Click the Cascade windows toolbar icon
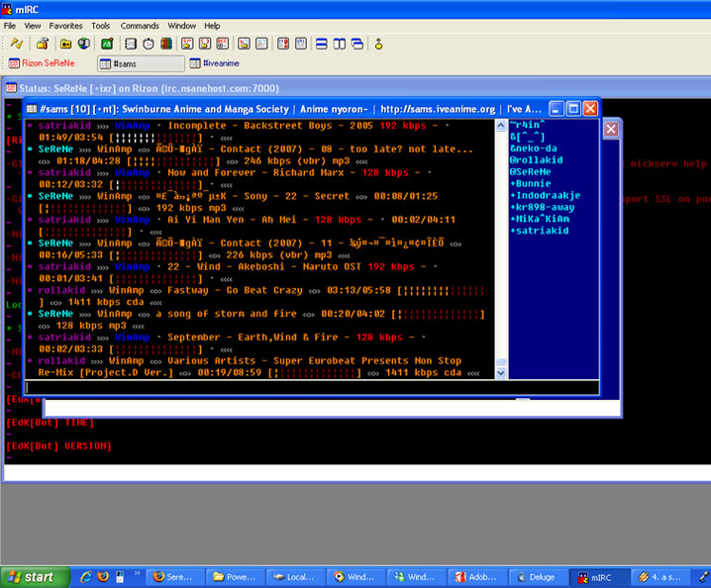Viewport: 711px width, 588px height. click(357, 44)
